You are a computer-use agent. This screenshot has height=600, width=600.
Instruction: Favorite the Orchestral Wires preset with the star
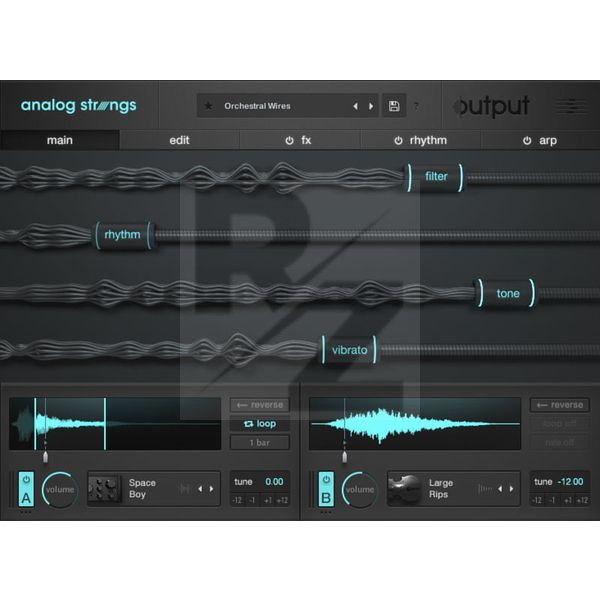point(208,106)
